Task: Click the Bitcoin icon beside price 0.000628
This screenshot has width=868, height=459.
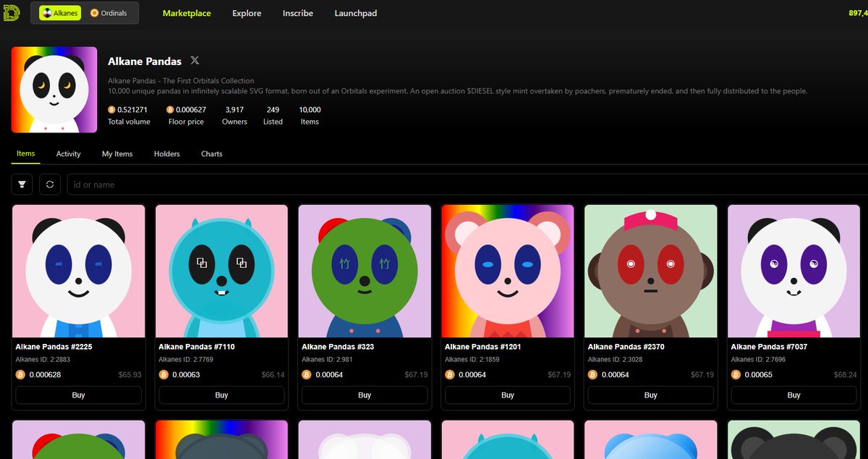Action: [20, 375]
